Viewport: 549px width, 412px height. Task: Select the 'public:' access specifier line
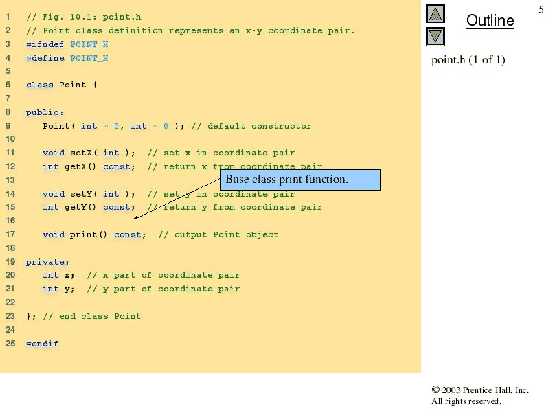(45, 112)
